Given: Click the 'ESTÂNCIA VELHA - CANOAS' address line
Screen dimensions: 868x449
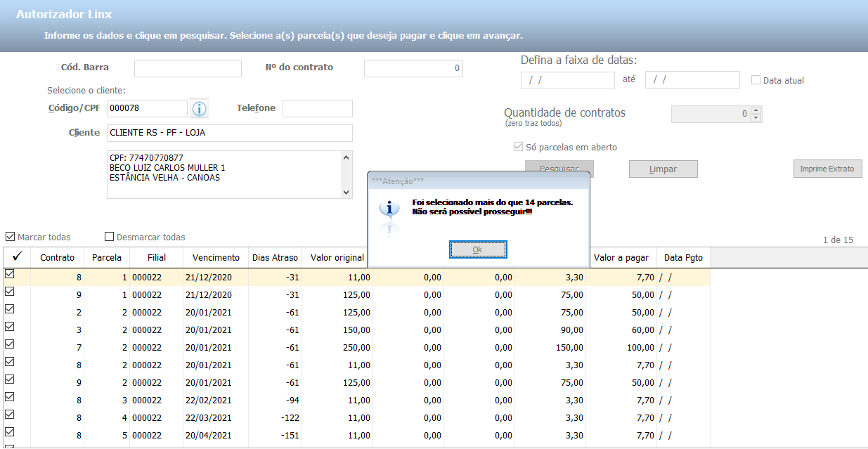Looking at the screenshot, I should (164, 178).
